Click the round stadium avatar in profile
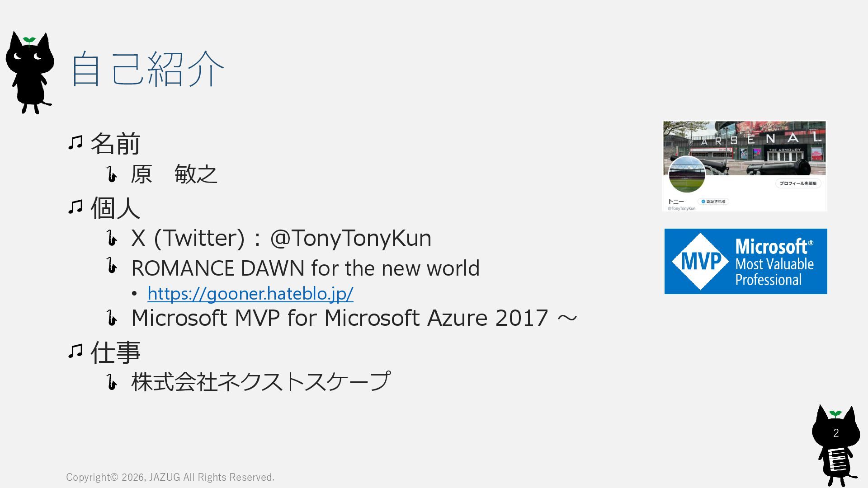This screenshot has height=488, width=868. pos(687,174)
